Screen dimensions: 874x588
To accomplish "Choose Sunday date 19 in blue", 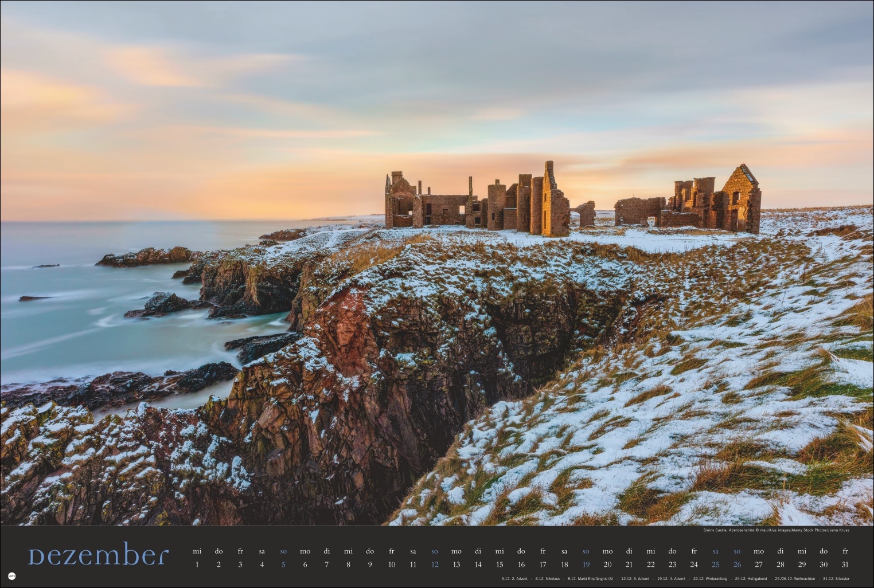I will [586, 565].
